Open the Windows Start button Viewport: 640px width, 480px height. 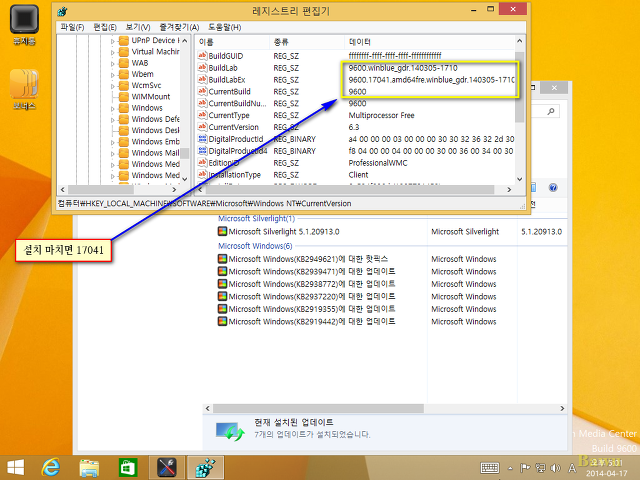(16, 467)
